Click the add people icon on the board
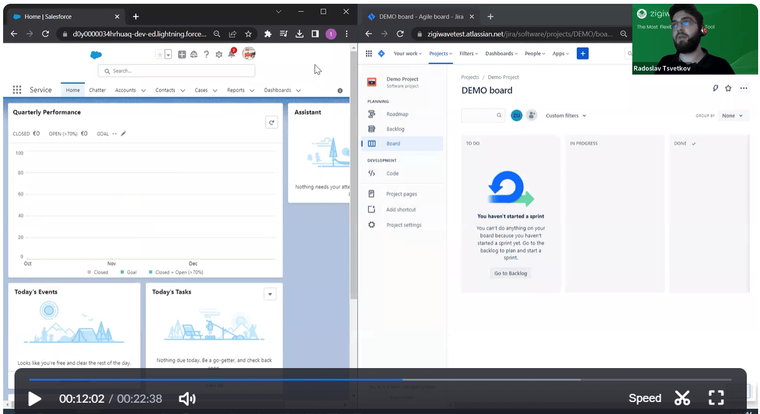Viewport: 760px width, 414px height. (x=532, y=115)
